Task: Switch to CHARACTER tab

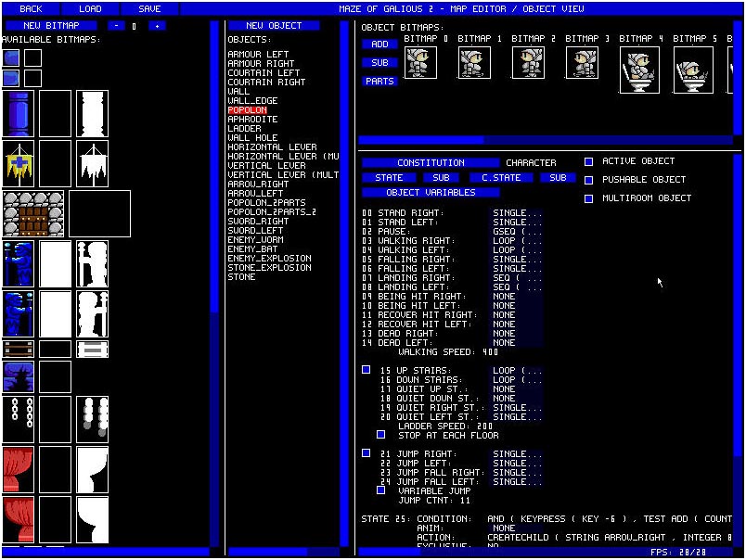Action: (531, 162)
